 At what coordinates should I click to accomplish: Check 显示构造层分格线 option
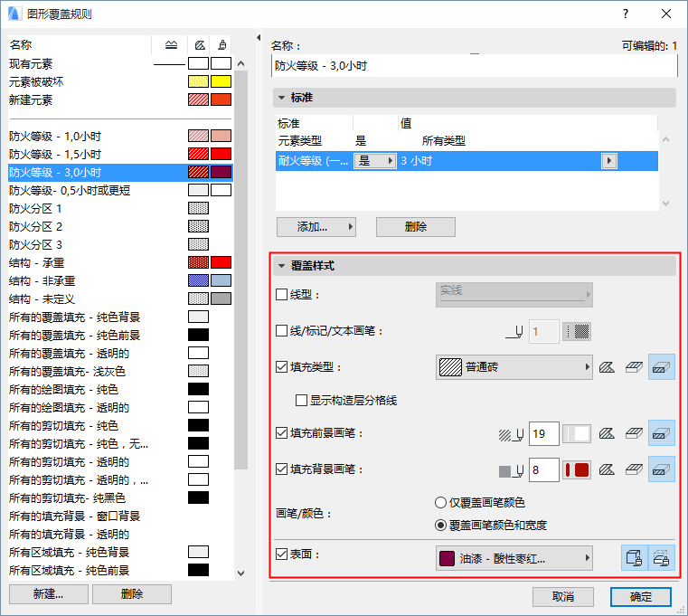(301, 401)
